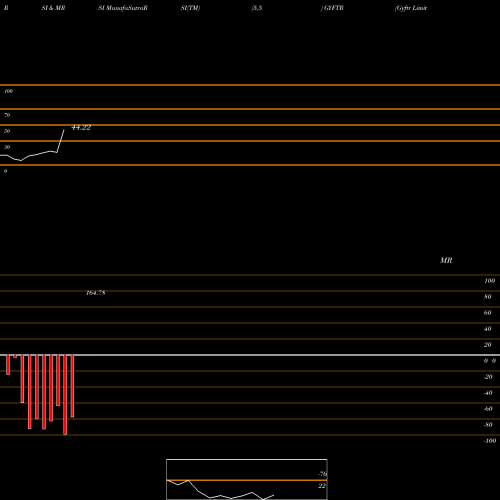Click the GYFTR symbol text in header
500x500 pixels.
[x=333, y=8]
